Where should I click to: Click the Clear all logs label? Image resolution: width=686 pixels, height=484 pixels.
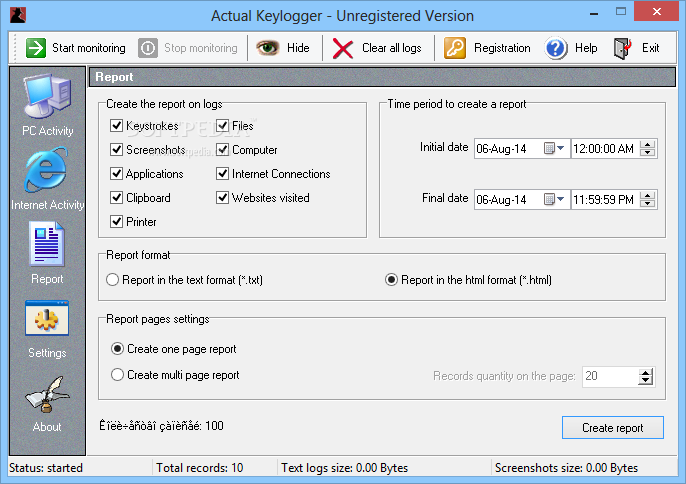(392, 48)
